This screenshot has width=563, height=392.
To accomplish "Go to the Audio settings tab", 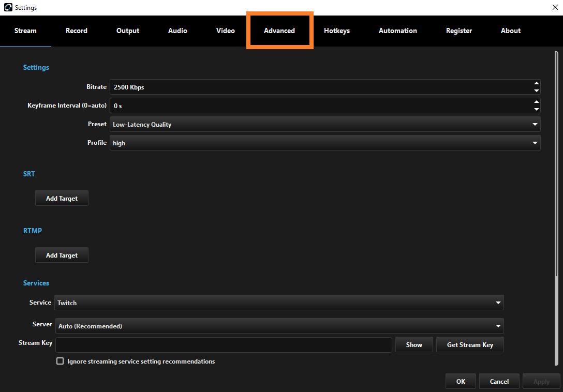I will tap(177, 31).
